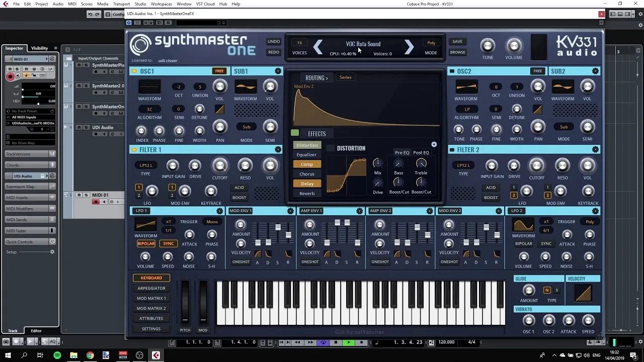Image resolution: width=644 pixels, height=362 pixels.
Task: Toggle Filter 1 ACID button
Action: [x=239, y=188]
